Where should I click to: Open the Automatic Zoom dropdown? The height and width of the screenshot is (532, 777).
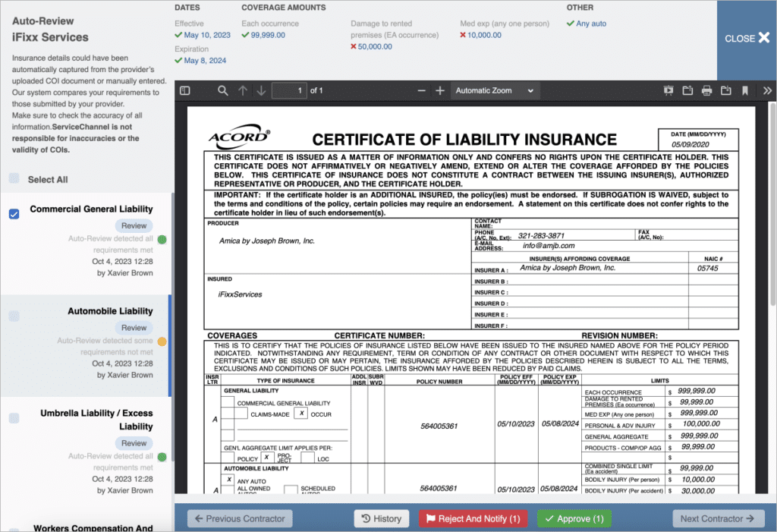click(x=495, y=91)
